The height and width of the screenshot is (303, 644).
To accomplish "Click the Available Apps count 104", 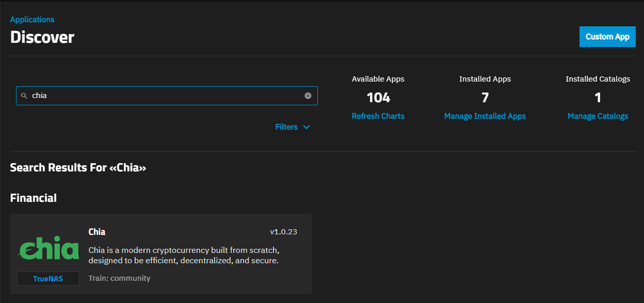I will pyautogui.click(x=378, y=97).
